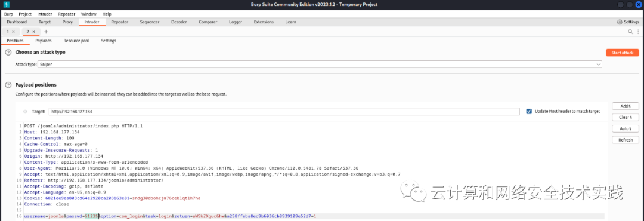Screen dimensions: 644x221
Task: Click the POST request line 1
Action: coord(83,126)
